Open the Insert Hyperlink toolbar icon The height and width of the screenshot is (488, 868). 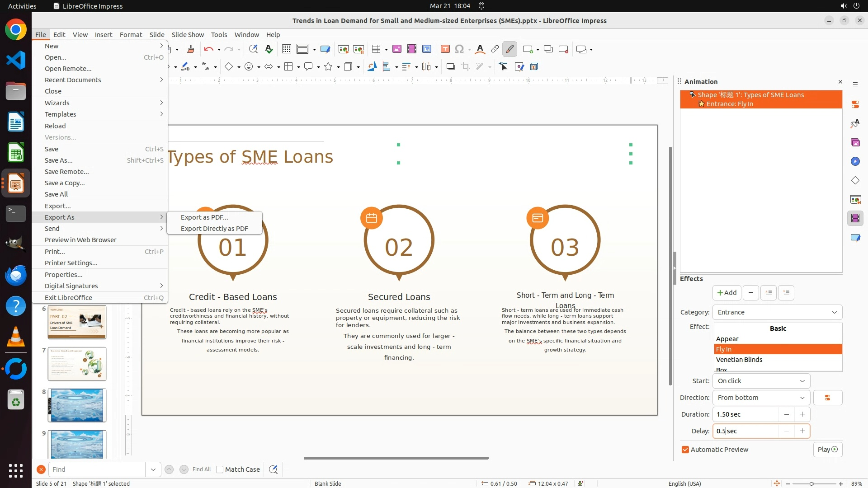coord(495,49)
